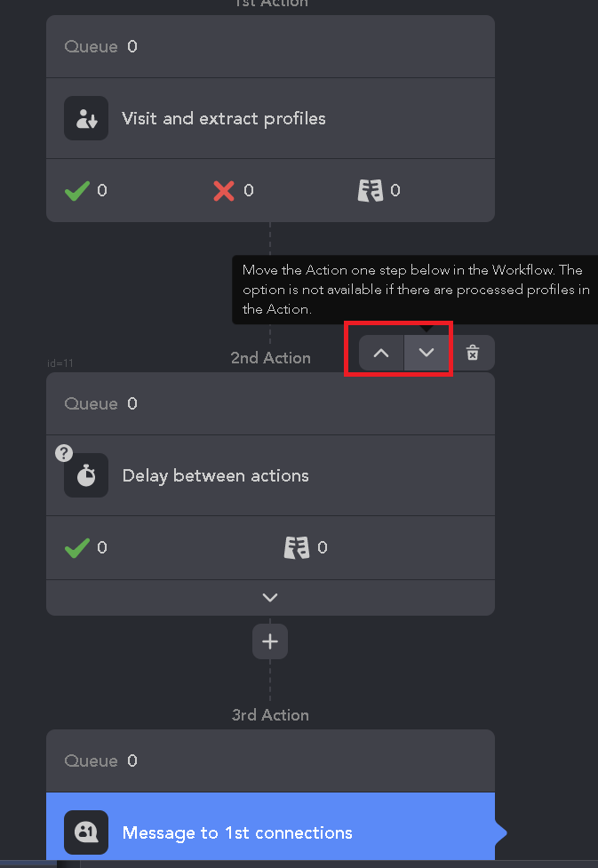Screen dimensions: 598x868
Task: Move 2nd Action up one step
Action: 381,353
